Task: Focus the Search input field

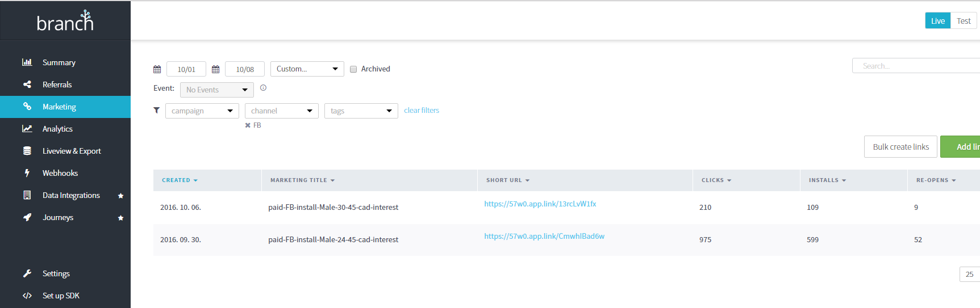Action: click(x=916, y=66)
